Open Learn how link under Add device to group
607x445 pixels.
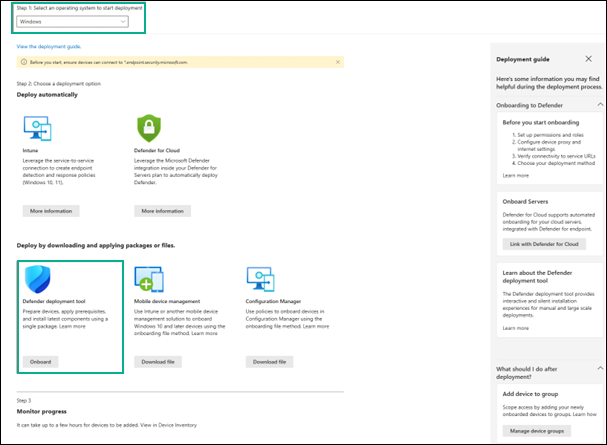point(585,414)
